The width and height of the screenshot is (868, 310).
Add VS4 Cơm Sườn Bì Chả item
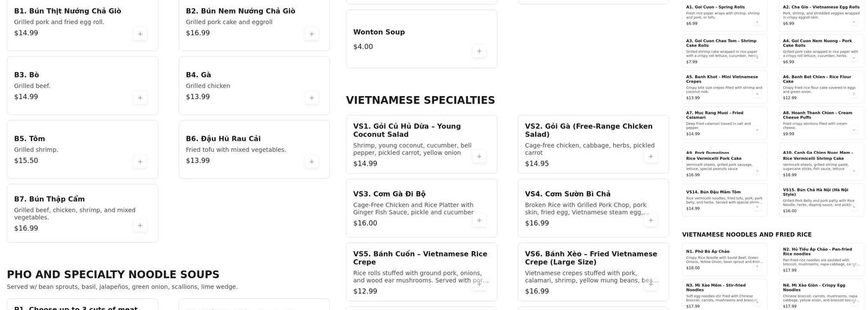(x=651, y=220)
